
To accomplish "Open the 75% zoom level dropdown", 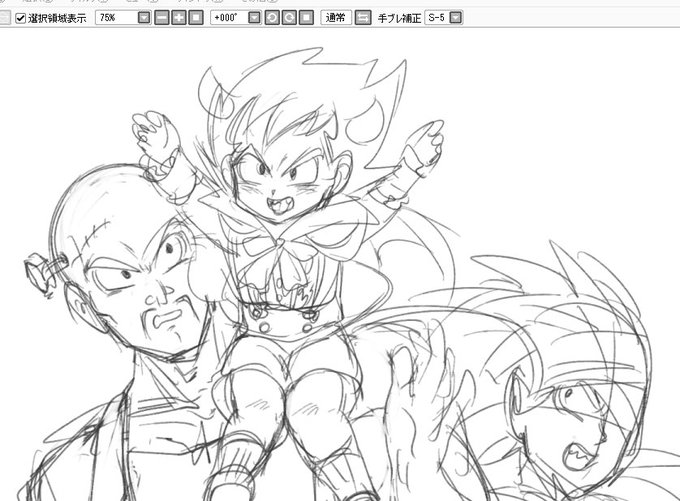I will tap(144, 18).
